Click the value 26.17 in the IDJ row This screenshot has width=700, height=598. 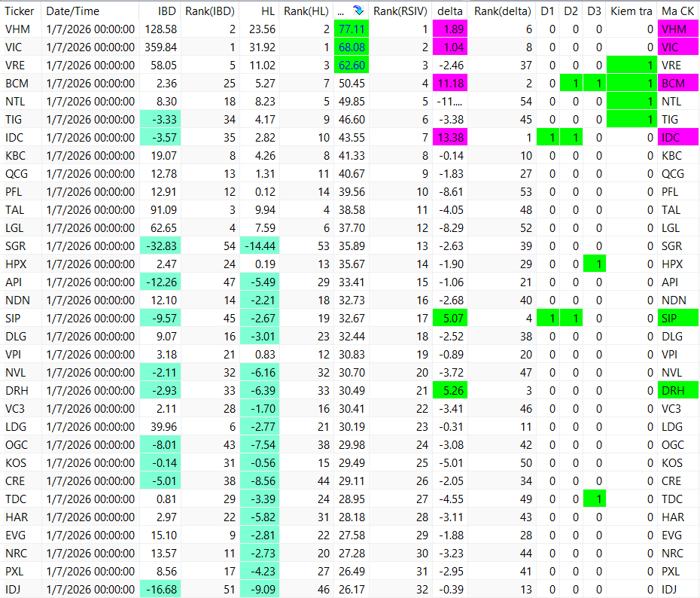tap(352, 590)
